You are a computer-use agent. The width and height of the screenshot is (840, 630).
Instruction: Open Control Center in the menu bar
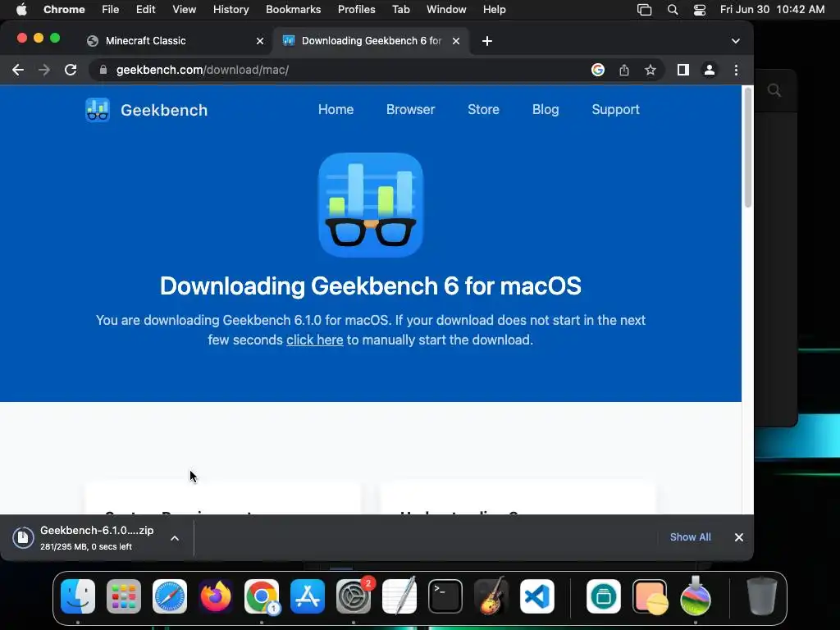coord(700,10)
